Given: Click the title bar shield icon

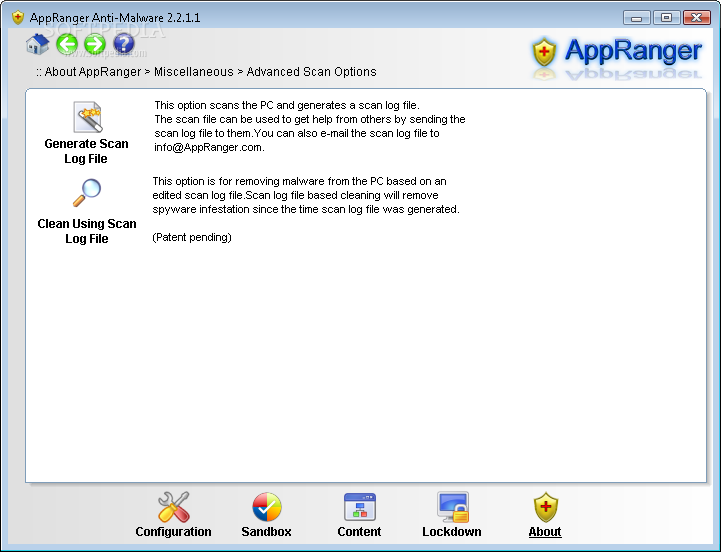Looking at the screenshot, I should pyautogui.click(x=17, y=17).
